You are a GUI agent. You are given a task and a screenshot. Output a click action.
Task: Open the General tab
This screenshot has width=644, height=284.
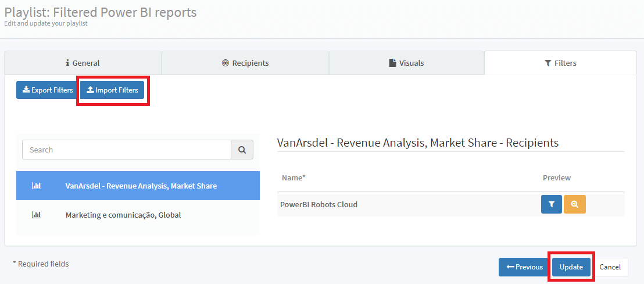tap(83, 63)
